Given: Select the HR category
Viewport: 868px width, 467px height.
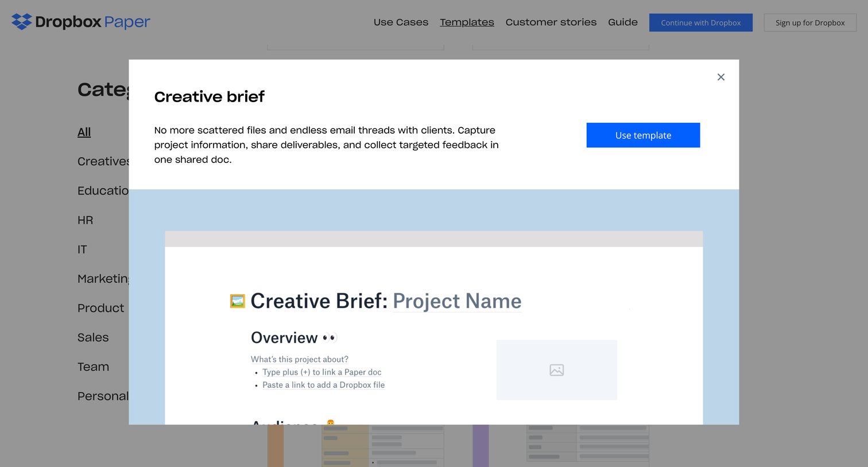Looking at the screenshot, I should [86, 220].
